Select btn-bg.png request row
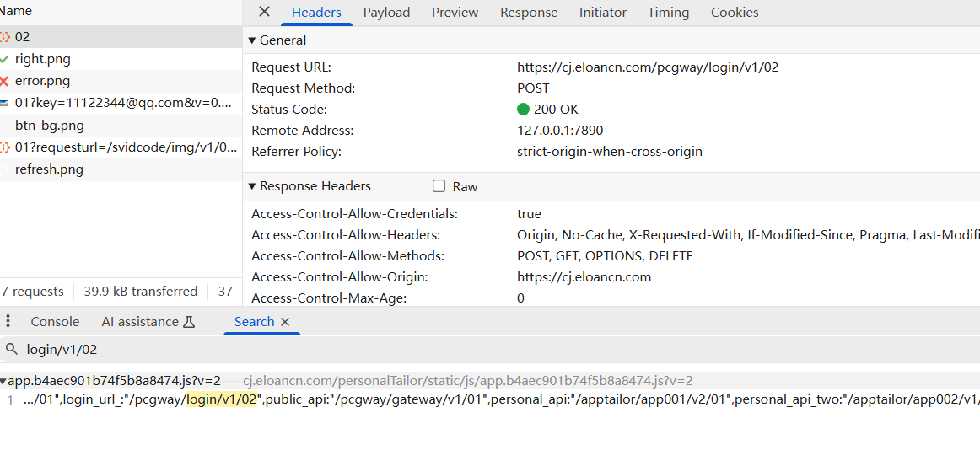Viewport: 980px width, 461px height. click(50, 126)
